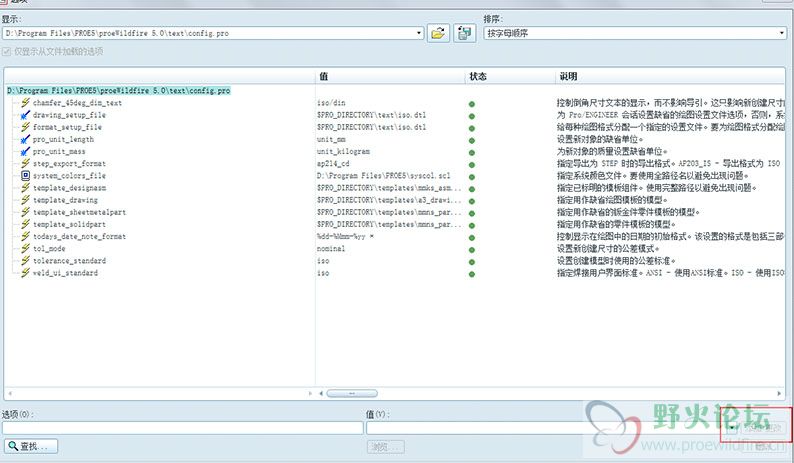The width and height of the screenshot is (794, 463).
Task: Click status dot for chamfer_45deg_dim_text
Action: tap(472, 104)
